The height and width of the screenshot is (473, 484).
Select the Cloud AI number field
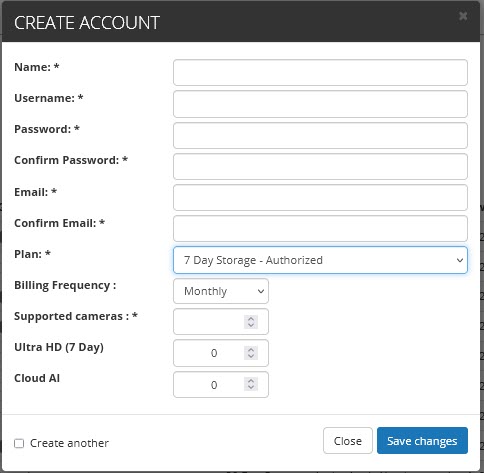click(221, 384)
